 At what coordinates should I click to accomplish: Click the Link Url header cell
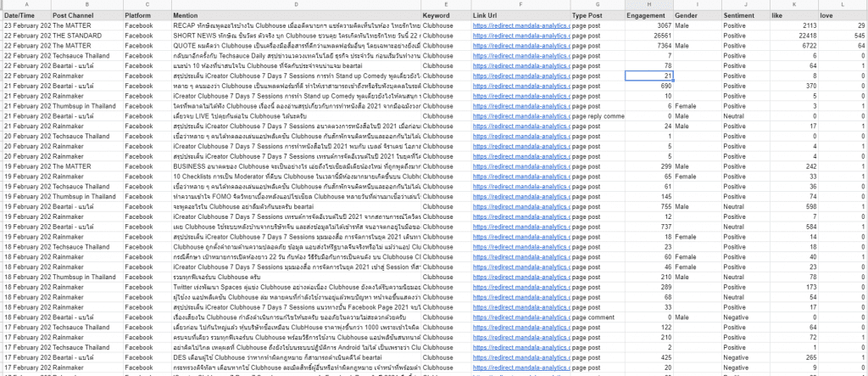520,15
